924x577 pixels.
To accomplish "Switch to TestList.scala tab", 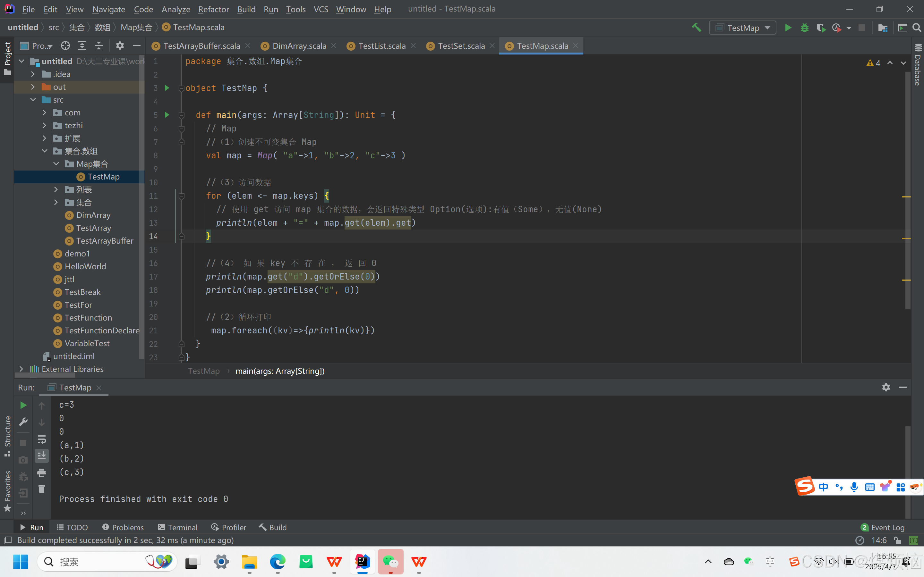I will click(381, 46).
